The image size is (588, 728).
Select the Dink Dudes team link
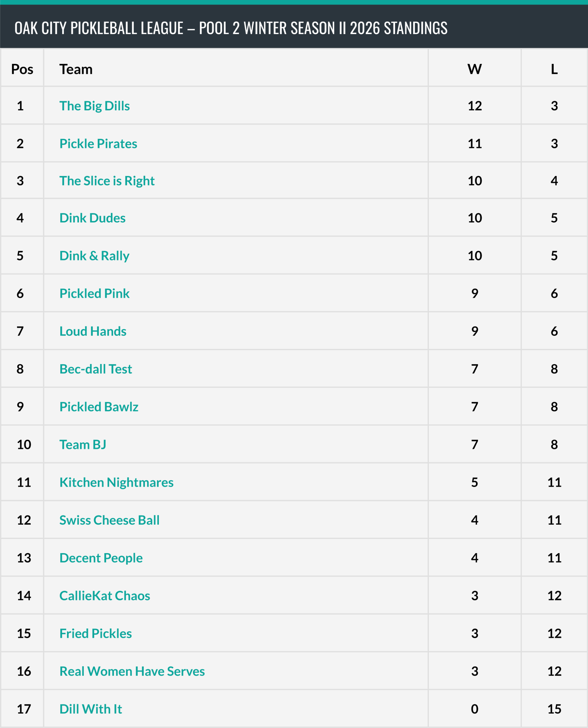(x=92, y=218)
